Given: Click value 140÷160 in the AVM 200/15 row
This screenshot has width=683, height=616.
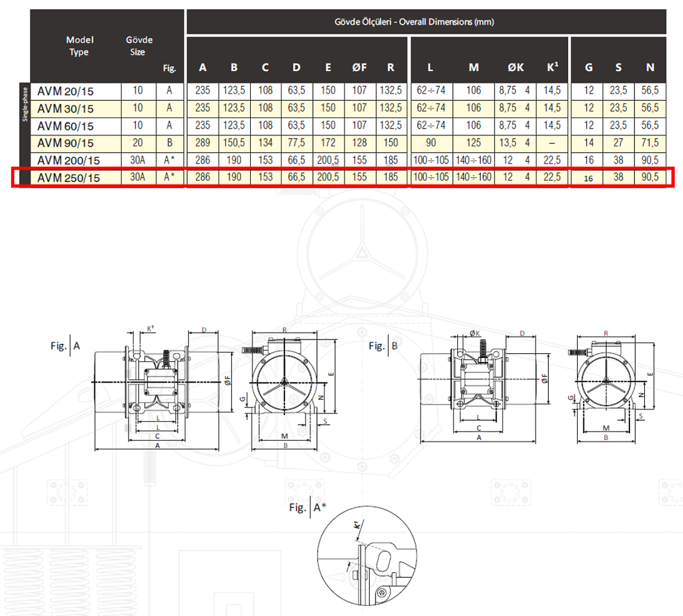Looking at the screenshot, I should coord(474,160).
